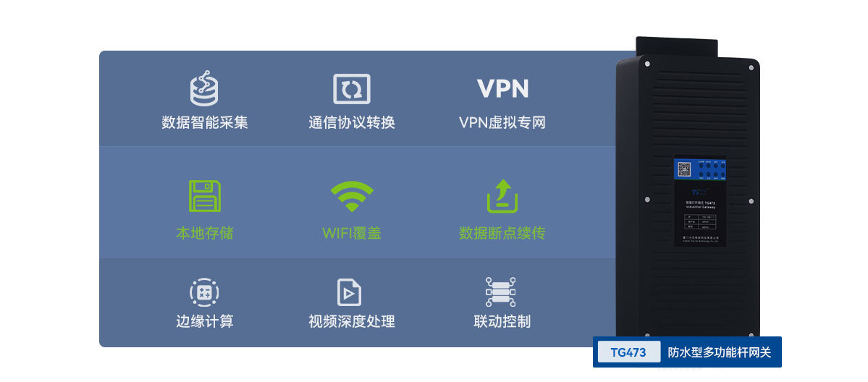Select the green WIFI覆盖 text
868x382 pixels.
(352, 233)
